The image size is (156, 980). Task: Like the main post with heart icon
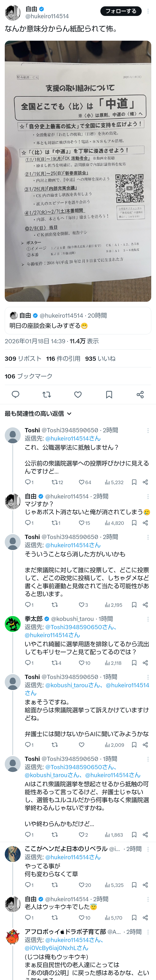tap(78, 395)
